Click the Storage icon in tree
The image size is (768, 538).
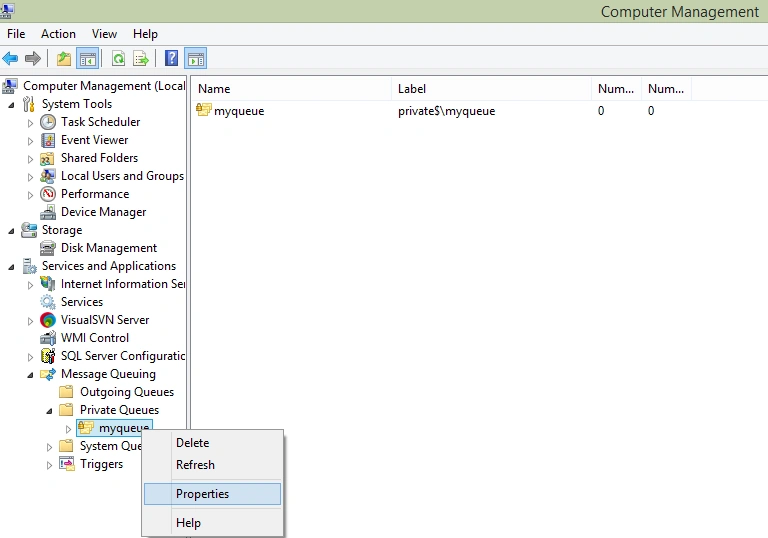(29, 230)
